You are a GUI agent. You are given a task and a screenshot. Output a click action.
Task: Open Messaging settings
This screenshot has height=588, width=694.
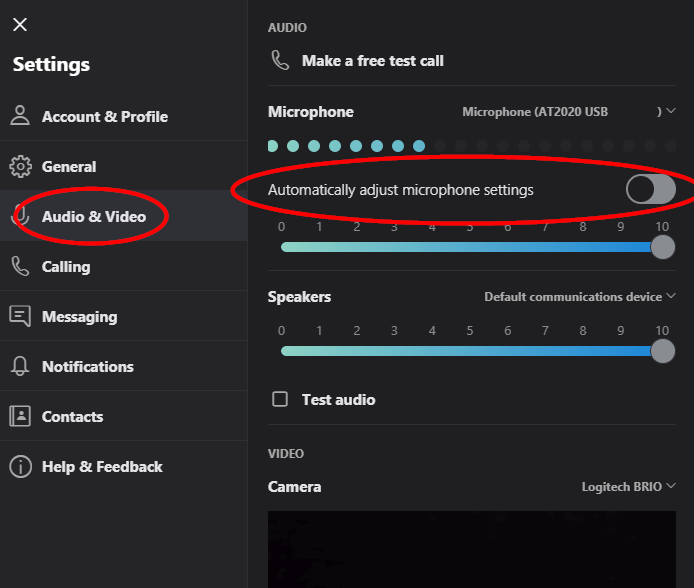coord(123,316)
